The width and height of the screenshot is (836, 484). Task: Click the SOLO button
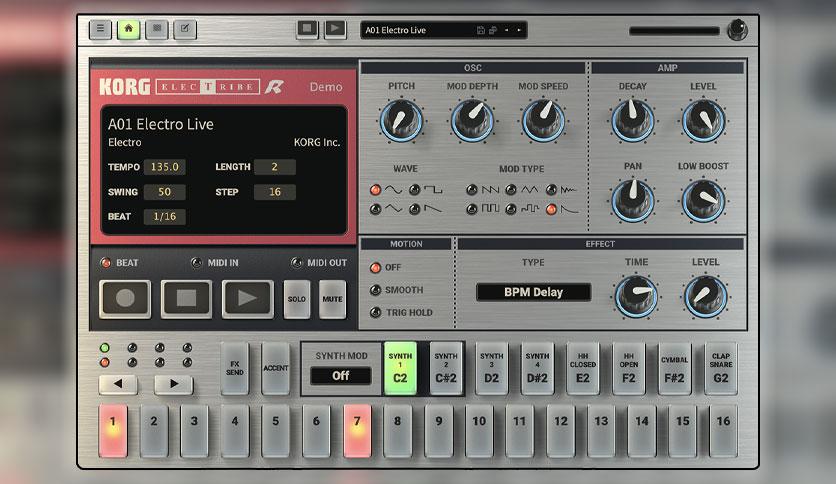297,299
